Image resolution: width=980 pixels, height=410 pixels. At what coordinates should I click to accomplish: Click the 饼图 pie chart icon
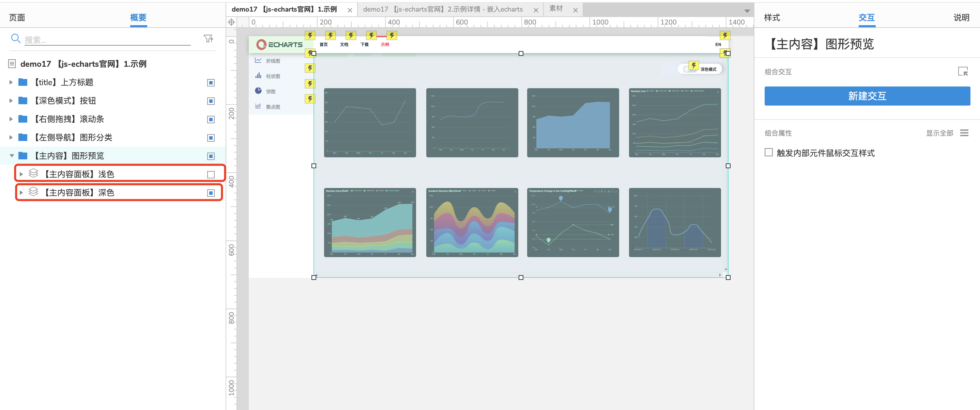click(258, 91)
